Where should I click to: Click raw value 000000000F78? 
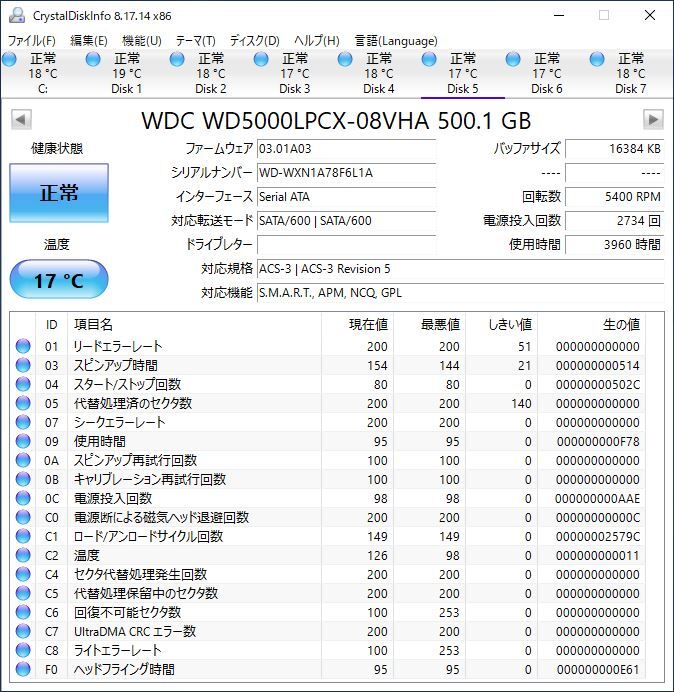[x=598, y=442]
